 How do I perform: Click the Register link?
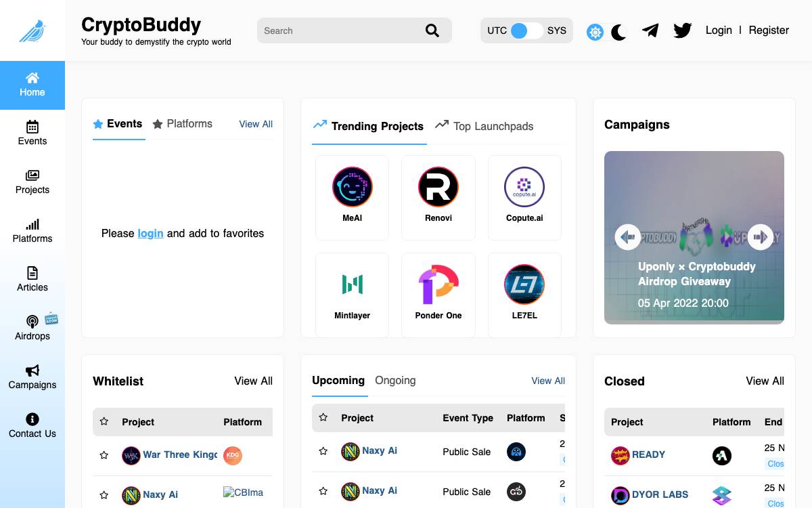click(769, 30)
